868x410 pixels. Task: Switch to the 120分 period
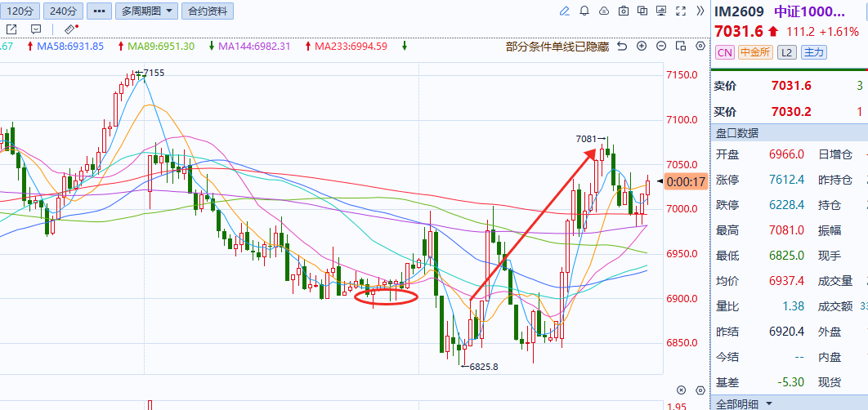tap(20, 11)
